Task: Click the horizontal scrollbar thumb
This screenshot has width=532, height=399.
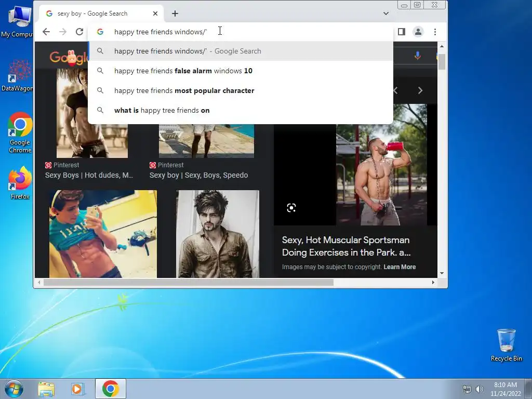Action: [x=188, y=282]
